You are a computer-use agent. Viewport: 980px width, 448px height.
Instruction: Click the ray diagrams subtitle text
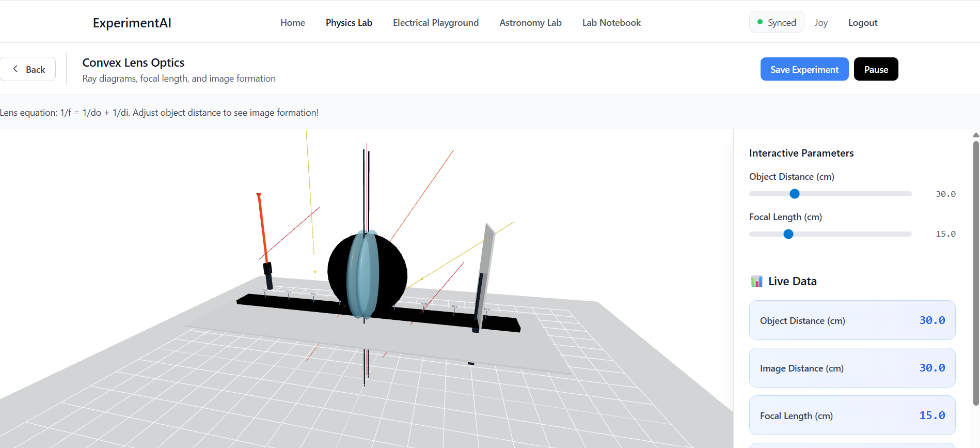[x=179, y=79]
